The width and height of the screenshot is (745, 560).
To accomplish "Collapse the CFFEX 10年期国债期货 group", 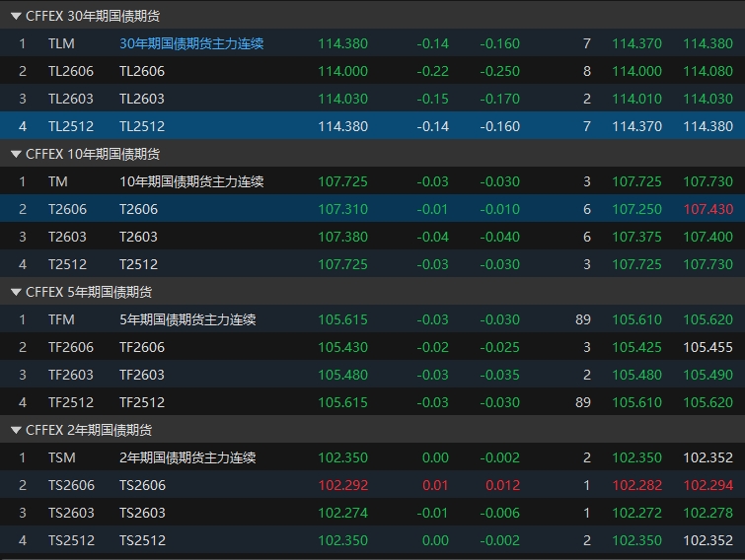I will 16,154.
